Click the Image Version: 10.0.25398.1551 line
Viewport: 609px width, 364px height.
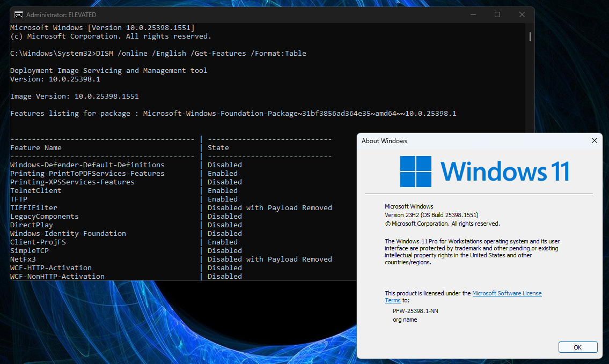[75, 96]
